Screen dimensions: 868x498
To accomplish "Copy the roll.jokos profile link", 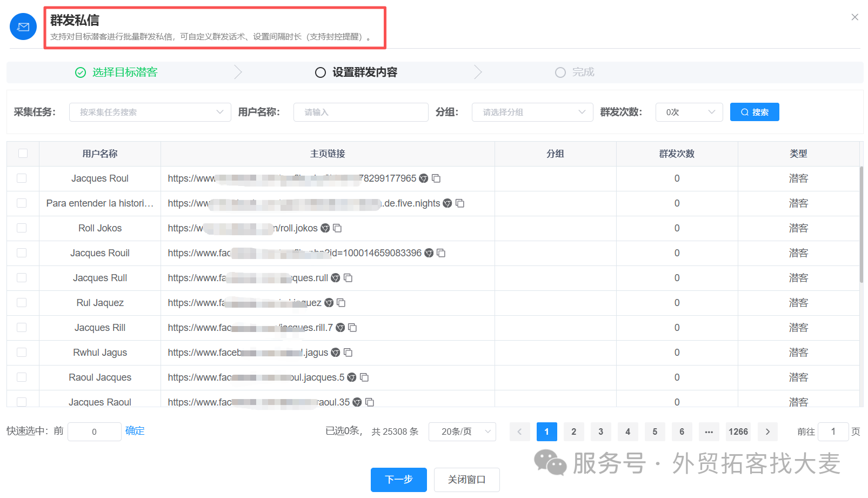I will coord(337,228).
